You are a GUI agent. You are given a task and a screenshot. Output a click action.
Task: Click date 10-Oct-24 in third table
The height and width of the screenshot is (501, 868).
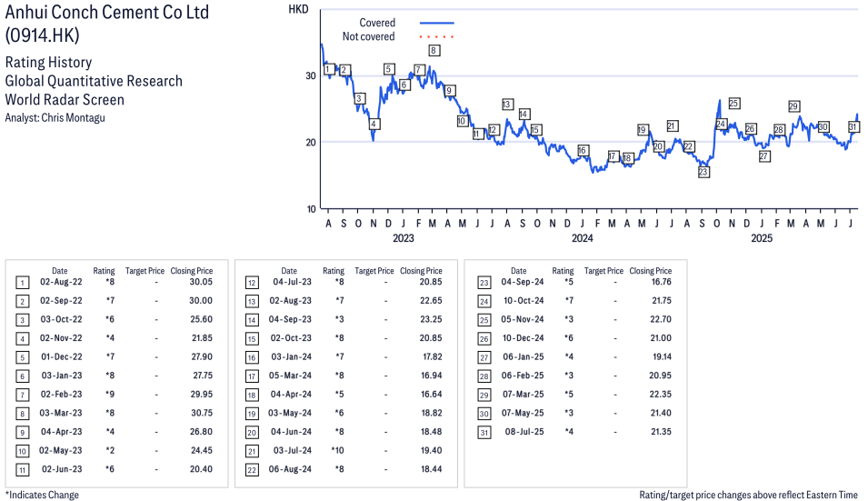pos(524,301)
